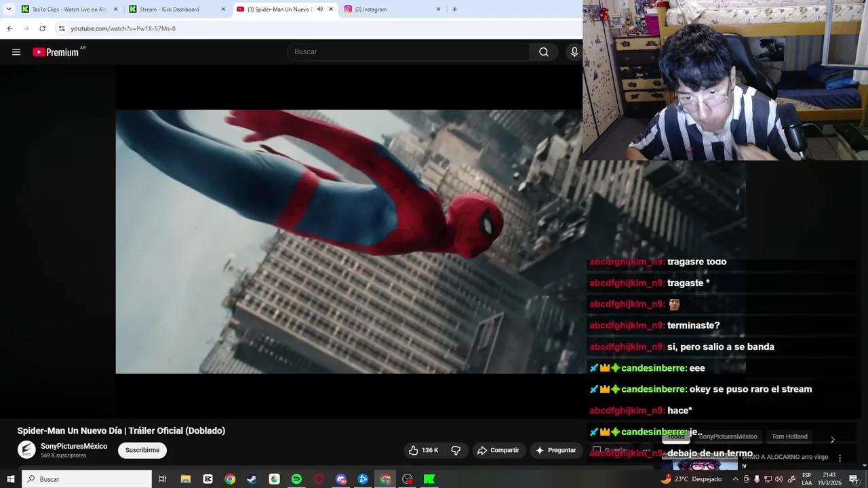Viewport: 868px width, 488px height.
Task: Expand more filter chips with right chevron
Action: [833, 439]
